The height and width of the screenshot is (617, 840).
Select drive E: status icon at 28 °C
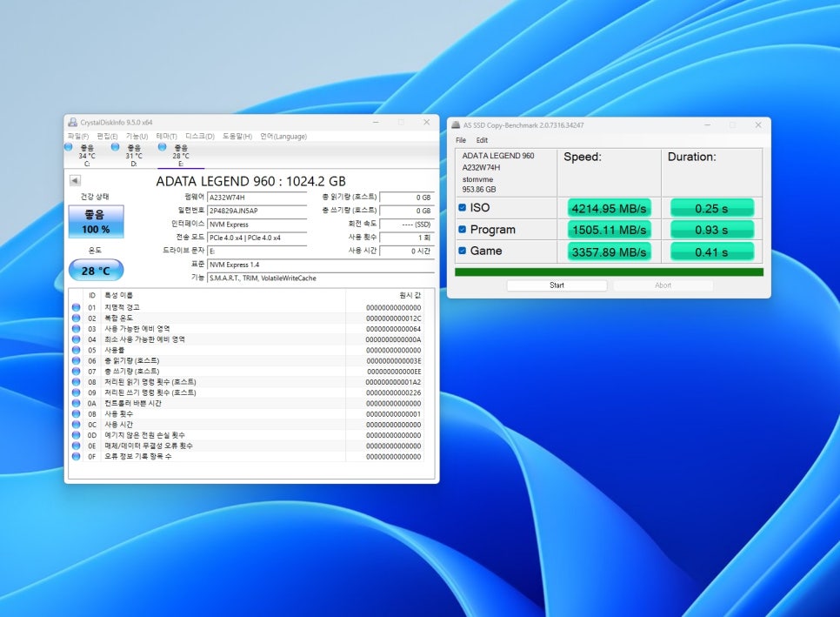[163, 147]
